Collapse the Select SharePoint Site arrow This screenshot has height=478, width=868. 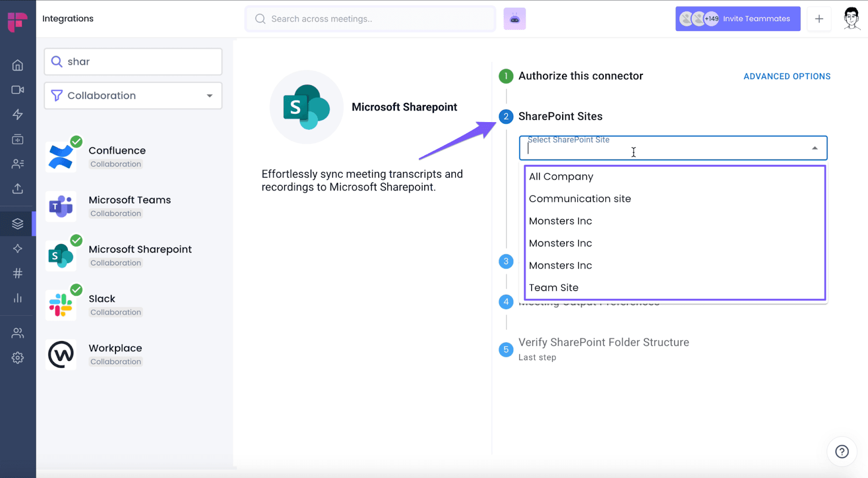(814, 148)
